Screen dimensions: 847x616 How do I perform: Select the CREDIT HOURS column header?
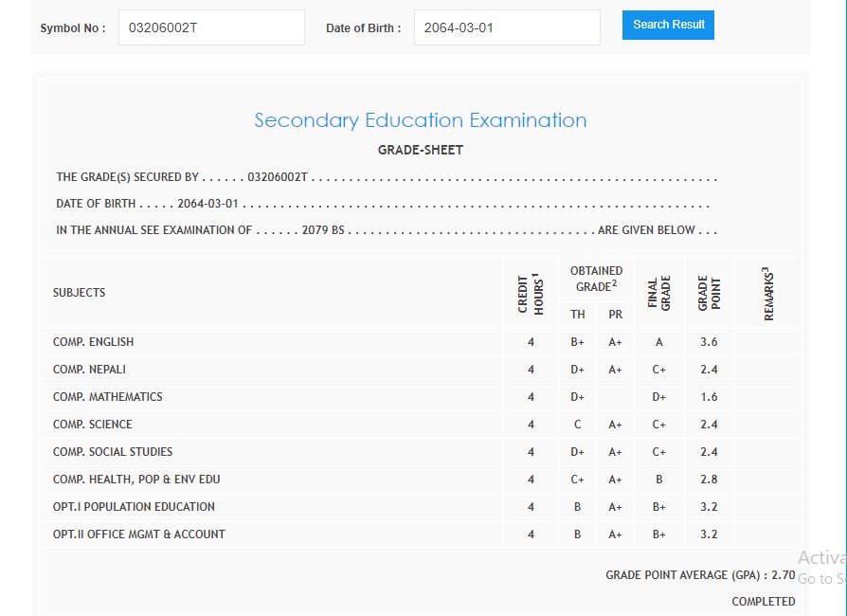tap(531, 293)
